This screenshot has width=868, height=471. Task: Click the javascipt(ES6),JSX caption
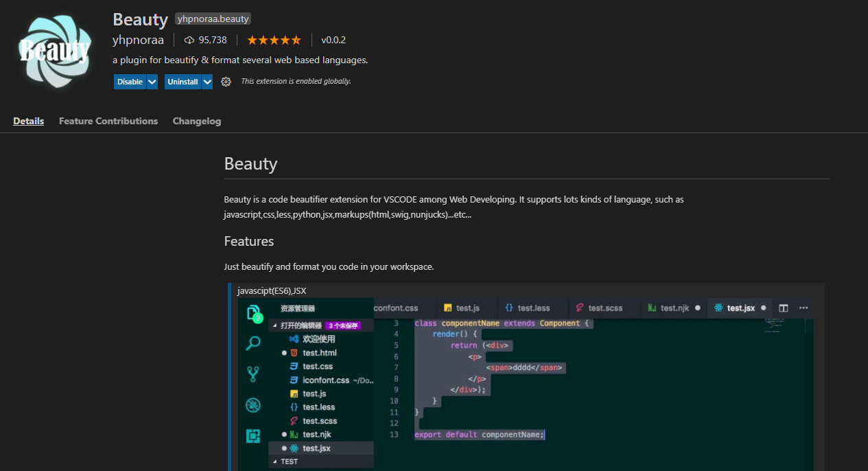coord(272,291)
